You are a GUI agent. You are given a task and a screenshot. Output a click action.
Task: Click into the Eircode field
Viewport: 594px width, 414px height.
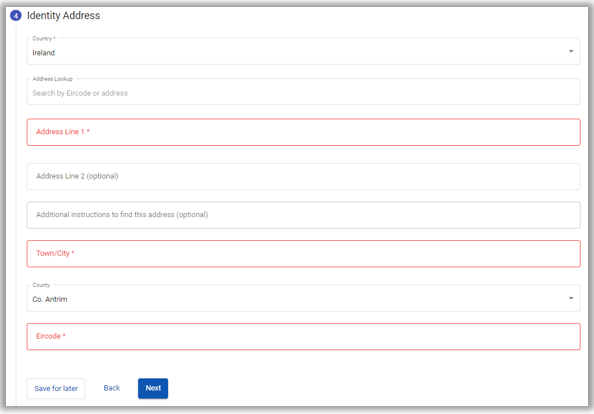point(303,336)
